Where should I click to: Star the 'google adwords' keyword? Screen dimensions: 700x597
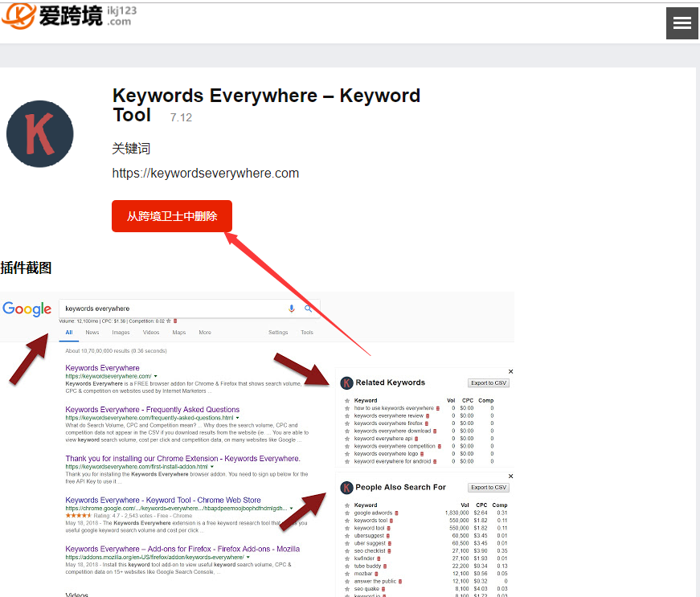(347, 513)
